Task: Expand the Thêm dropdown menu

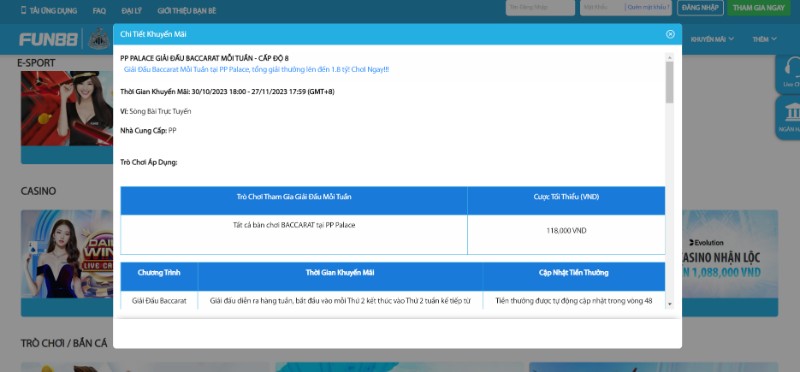Action: click(764, 39)
